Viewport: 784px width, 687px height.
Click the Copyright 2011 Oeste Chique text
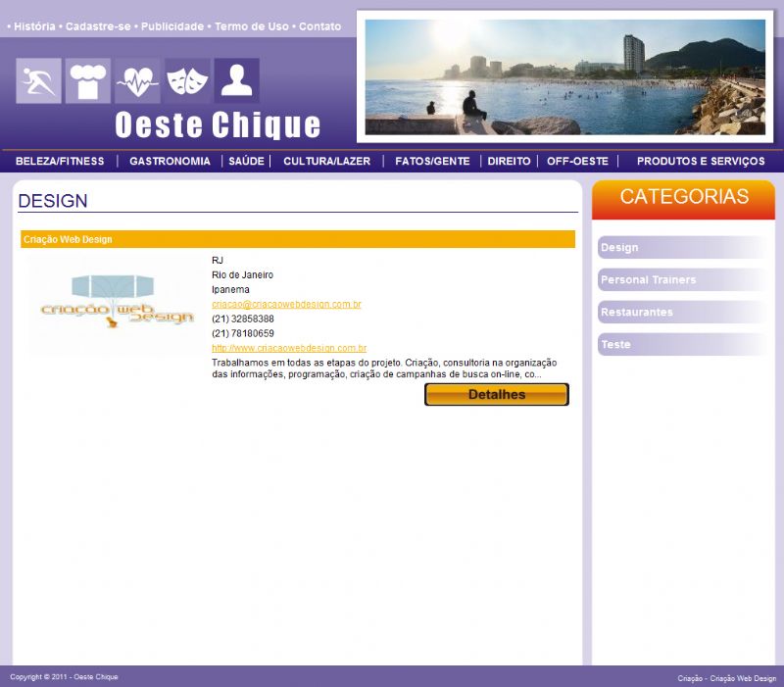(x=64, y=677)
